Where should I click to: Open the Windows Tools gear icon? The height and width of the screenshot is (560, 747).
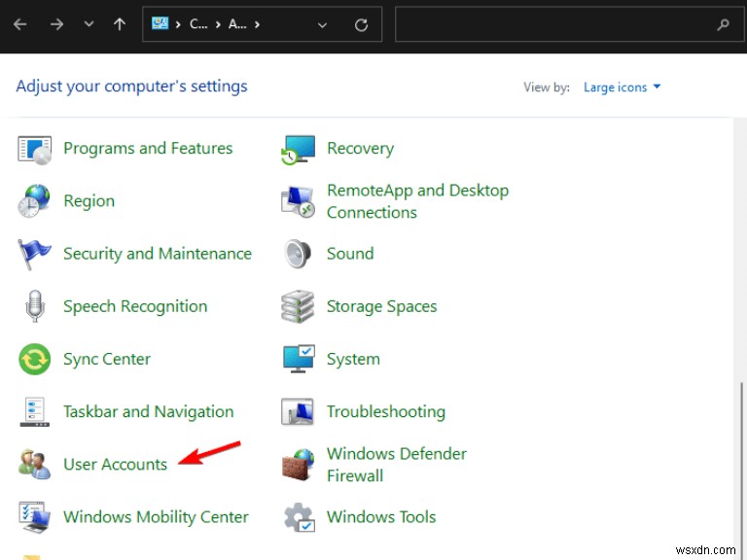[x=300, y=517]
